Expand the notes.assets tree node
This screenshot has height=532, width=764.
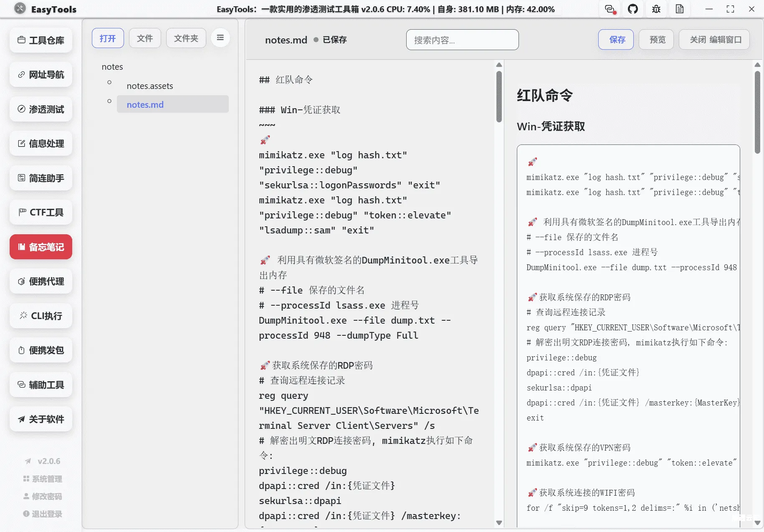click(x=109, y=82)
